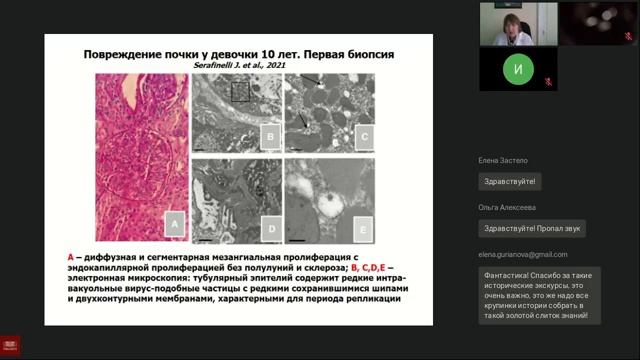Click the red 'B, C,D,E' caption text
Screen dimensions: 640x360
point(368,268)
